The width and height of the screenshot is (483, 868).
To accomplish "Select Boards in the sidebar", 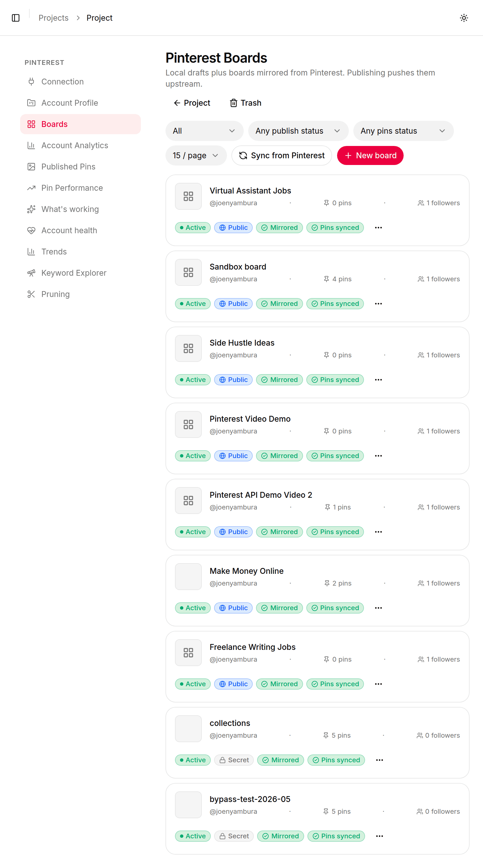I will click(80, 124).
